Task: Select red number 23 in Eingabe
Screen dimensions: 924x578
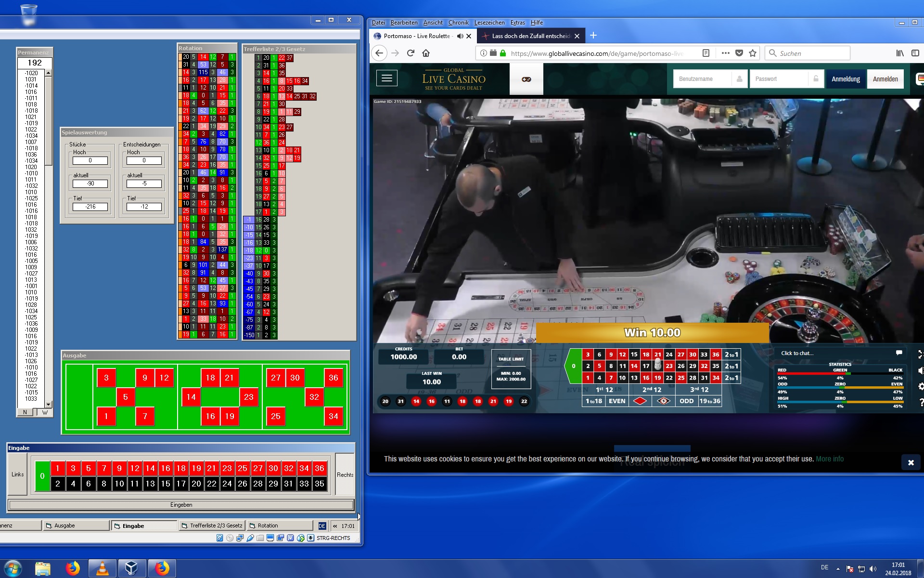Action: pyautogui.click(x=227, y=468)
